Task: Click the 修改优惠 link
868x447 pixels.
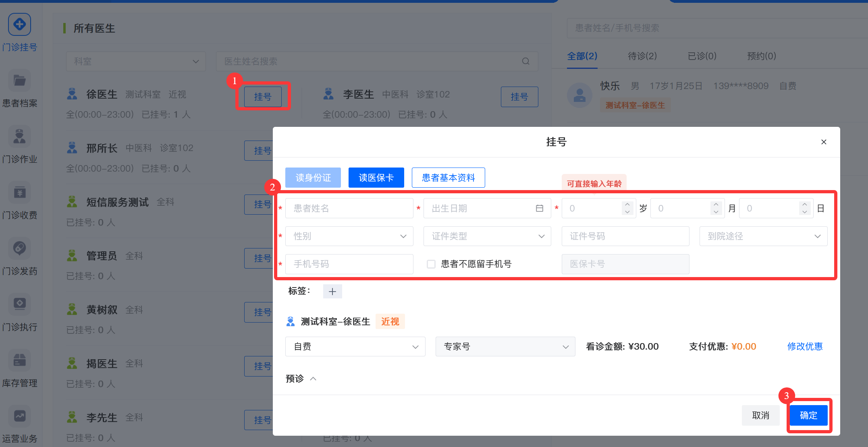Action: click(805, 346)
